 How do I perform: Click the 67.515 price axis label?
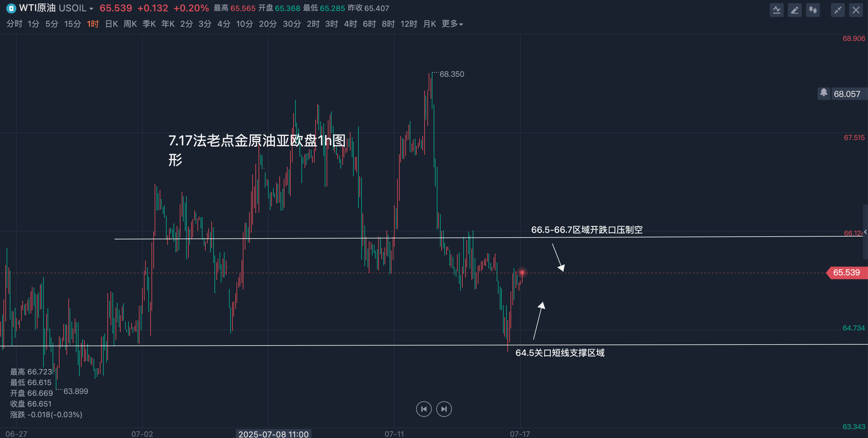coord(854,138)
